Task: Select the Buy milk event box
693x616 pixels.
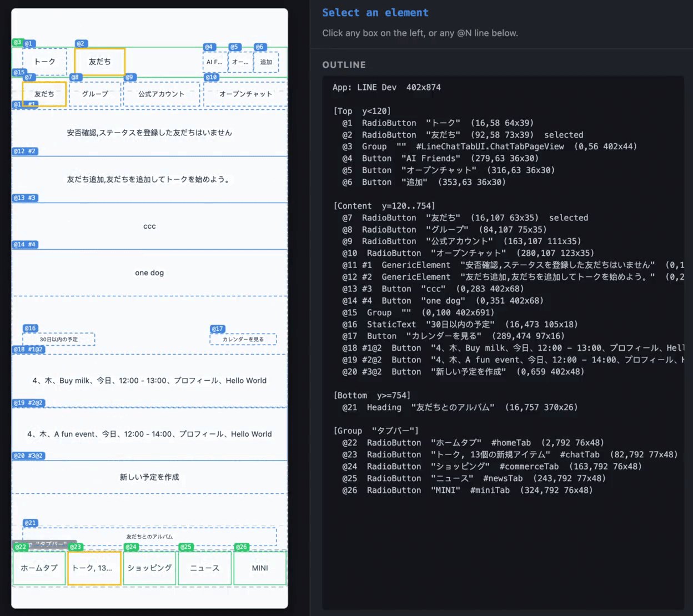Action: coord(149,381)
